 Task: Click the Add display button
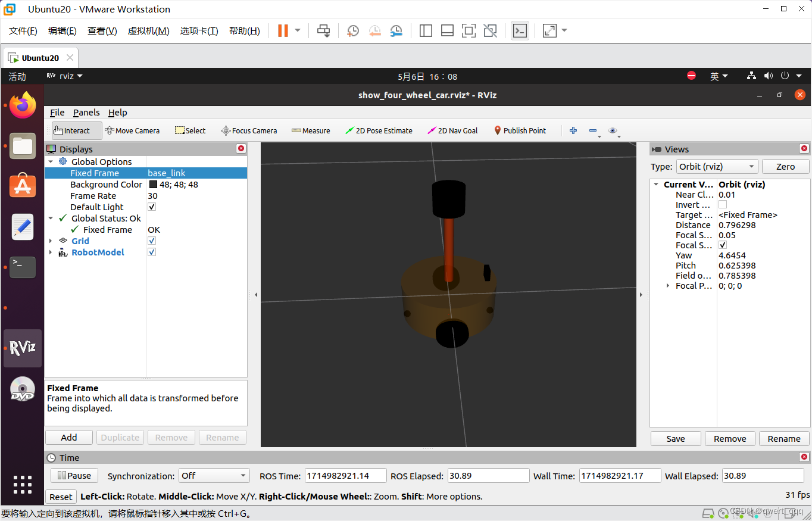click(x=69, y=437)
